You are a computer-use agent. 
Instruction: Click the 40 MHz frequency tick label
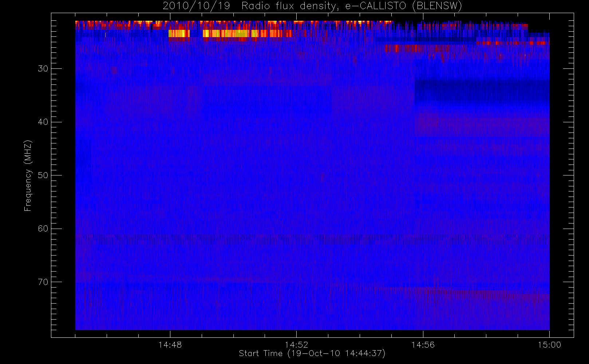(43, 122)
